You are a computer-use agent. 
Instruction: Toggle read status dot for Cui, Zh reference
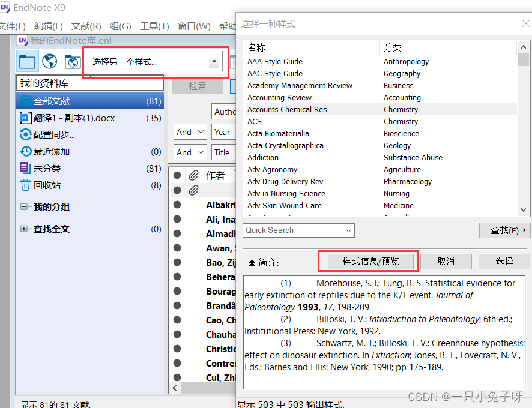[177, 377]
